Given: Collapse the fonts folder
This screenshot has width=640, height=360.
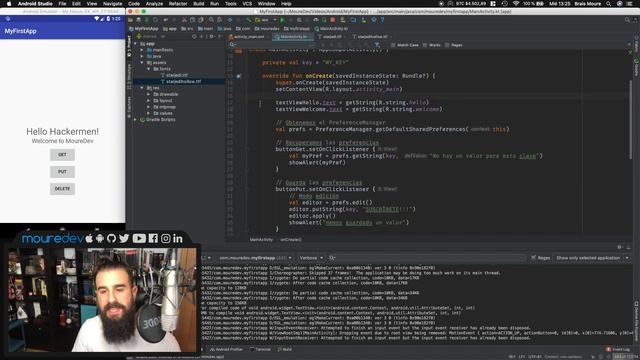Looking at the screenshot, I should coord(149,69).
